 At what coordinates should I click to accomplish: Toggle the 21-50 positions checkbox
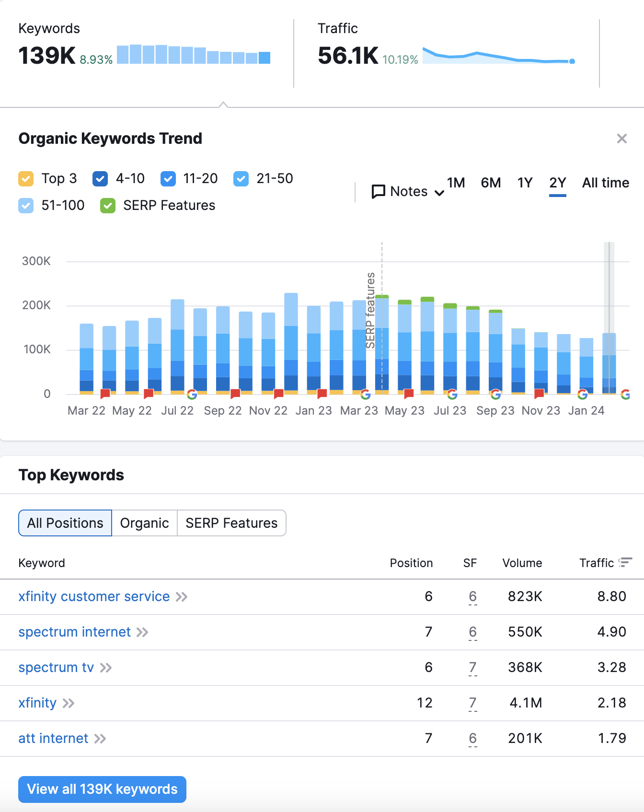click(241, 179)
